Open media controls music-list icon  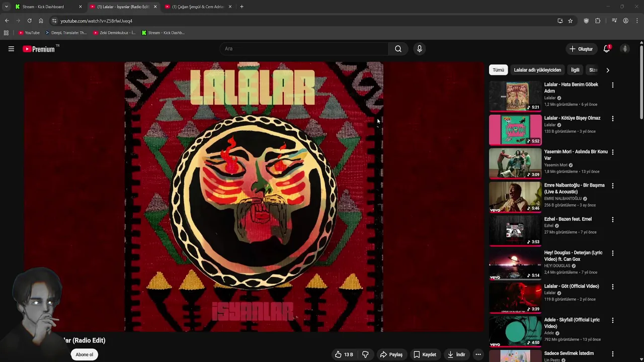(x=614, y=21)
